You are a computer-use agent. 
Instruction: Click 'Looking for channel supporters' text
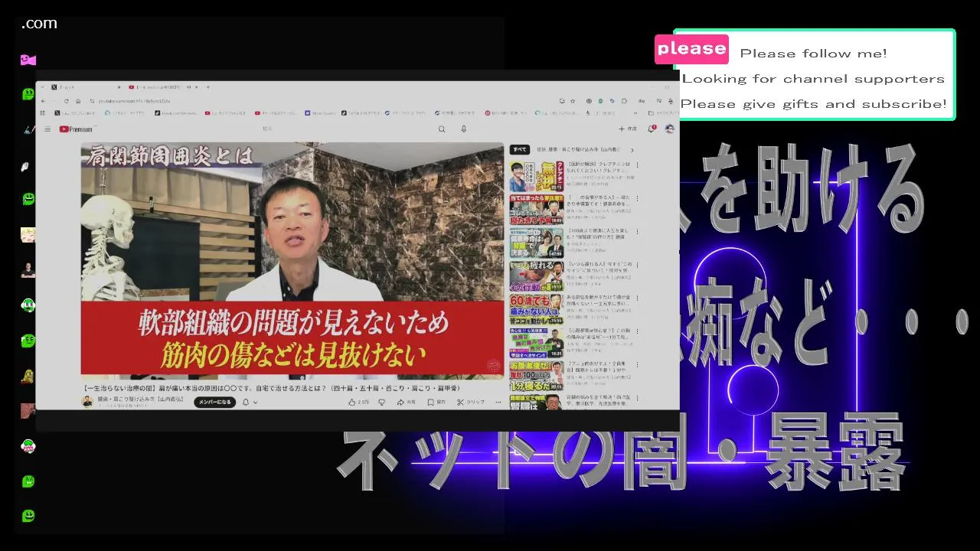coord(813,79)
